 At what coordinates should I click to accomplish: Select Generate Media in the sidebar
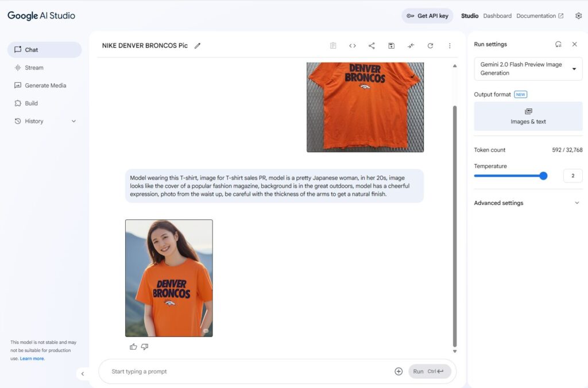44,86
